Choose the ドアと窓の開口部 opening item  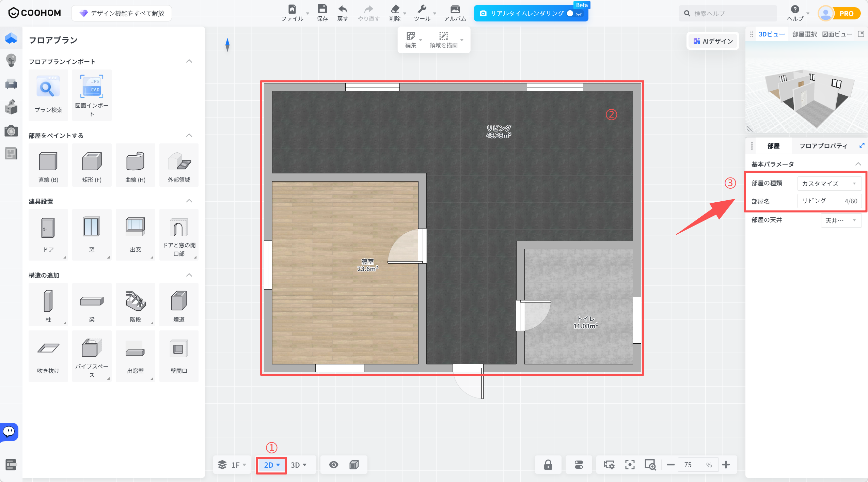179,235
